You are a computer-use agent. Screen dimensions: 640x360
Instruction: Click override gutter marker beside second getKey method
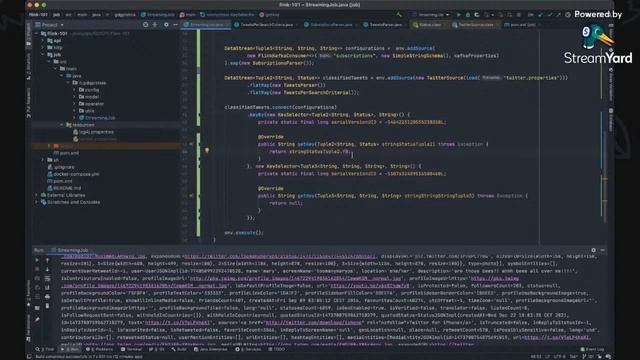(x=191, y=196)
